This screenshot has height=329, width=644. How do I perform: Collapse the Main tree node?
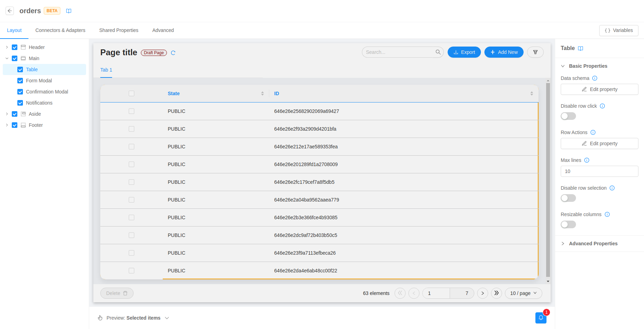(x=7, y=58)
